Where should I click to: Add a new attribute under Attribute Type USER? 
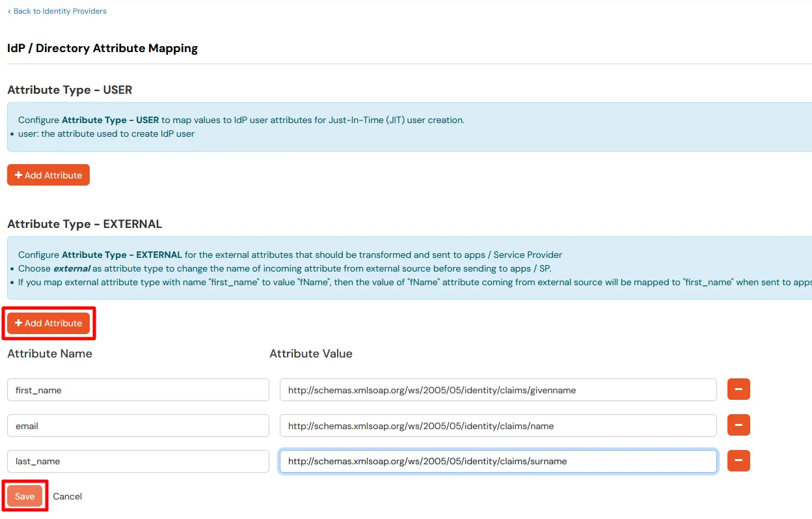tap(48, 175)
